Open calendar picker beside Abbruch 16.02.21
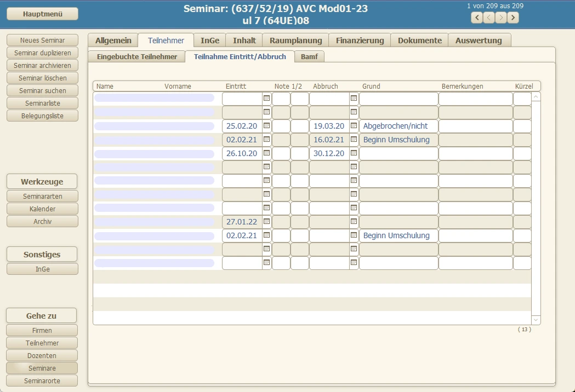This screenshot has width=575, height=392. point(354,140)
